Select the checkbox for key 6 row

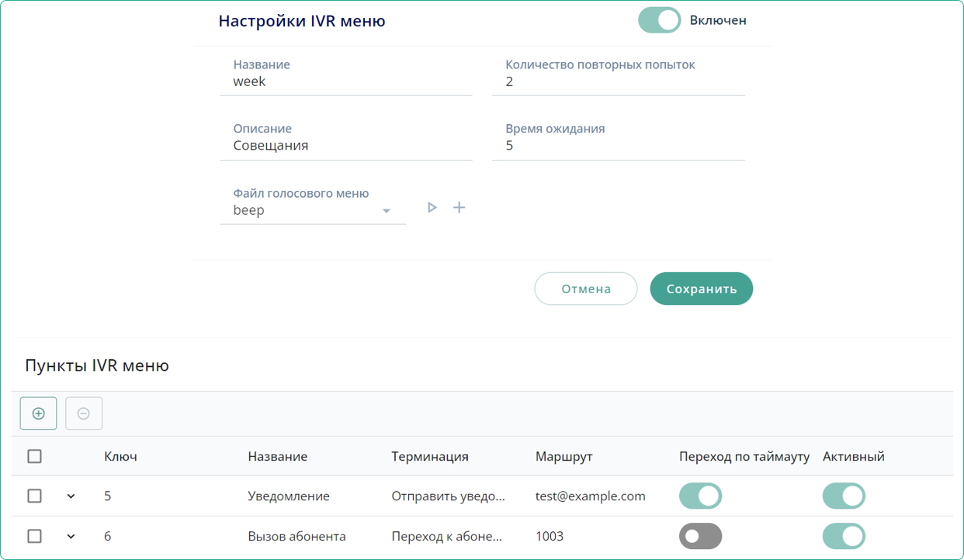(x=35, y=536)
